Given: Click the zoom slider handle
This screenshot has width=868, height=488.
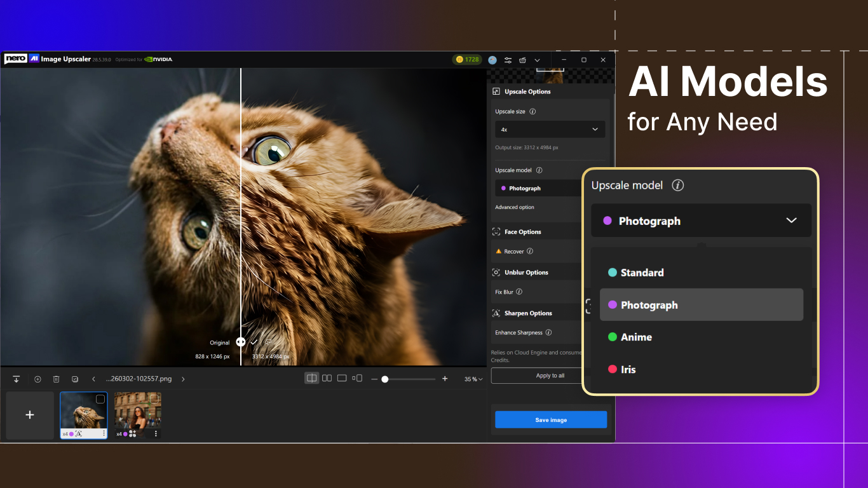Looking at the screenshot, I should 385,379.
